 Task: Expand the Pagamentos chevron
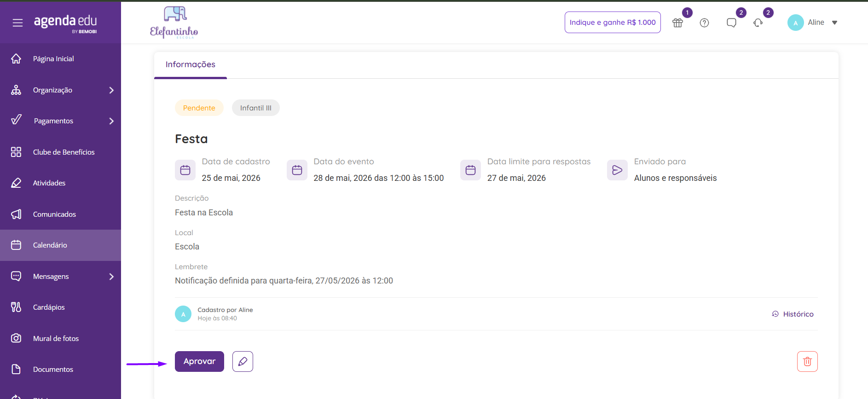click(111, 121)
